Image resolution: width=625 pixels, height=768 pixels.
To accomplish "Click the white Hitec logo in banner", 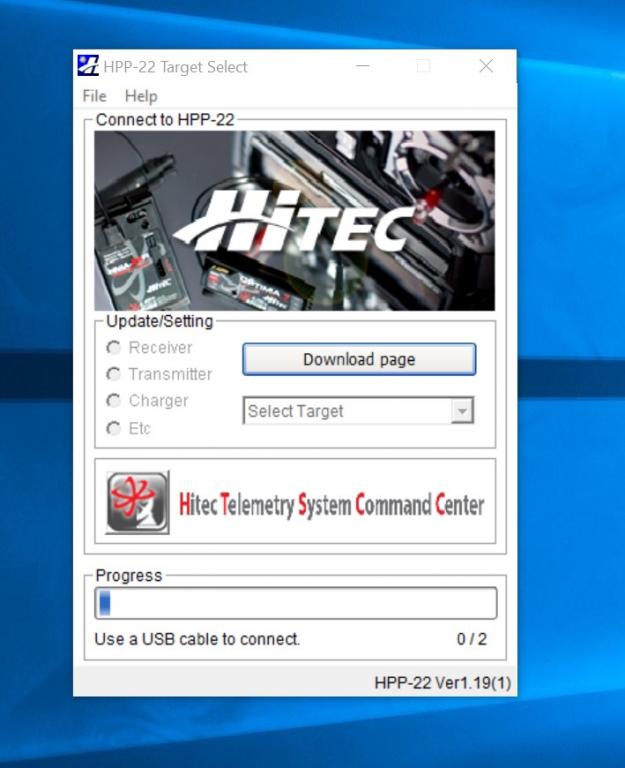I will [295, 220].
